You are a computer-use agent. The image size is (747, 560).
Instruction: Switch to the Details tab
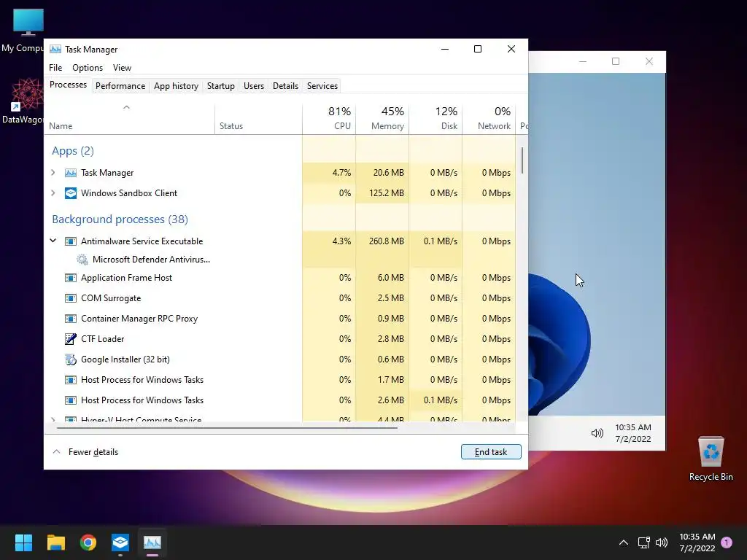[x=285, y=86]
